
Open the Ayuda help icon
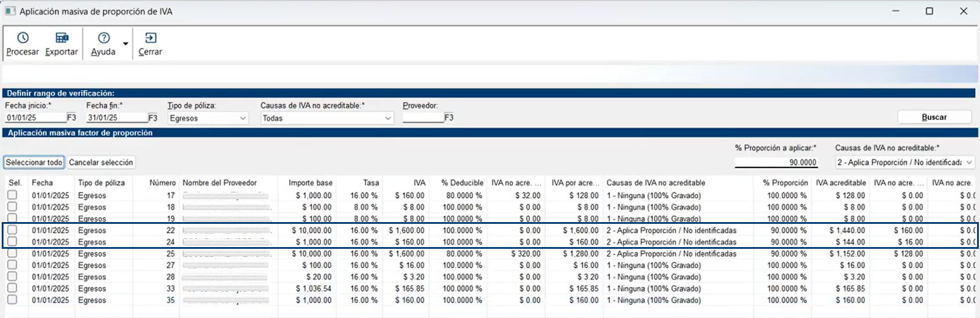click(103, 38)
